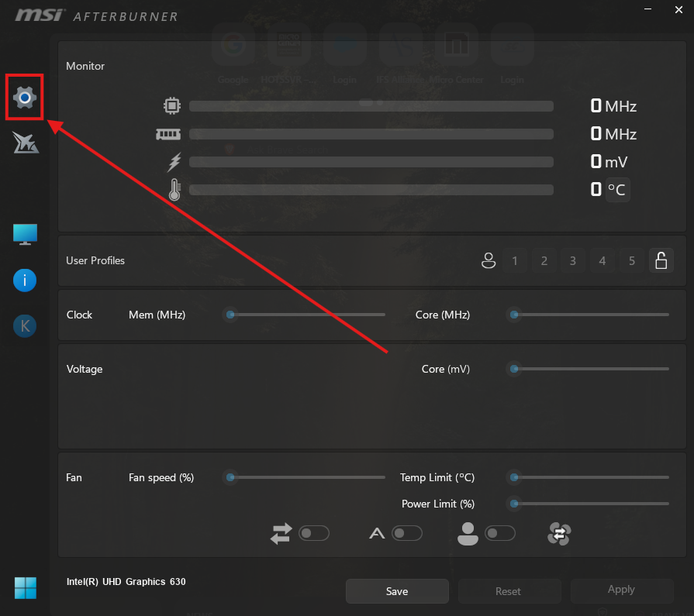
Task: Click the Core (MHz) clock slider
Action: coord(589,315)
